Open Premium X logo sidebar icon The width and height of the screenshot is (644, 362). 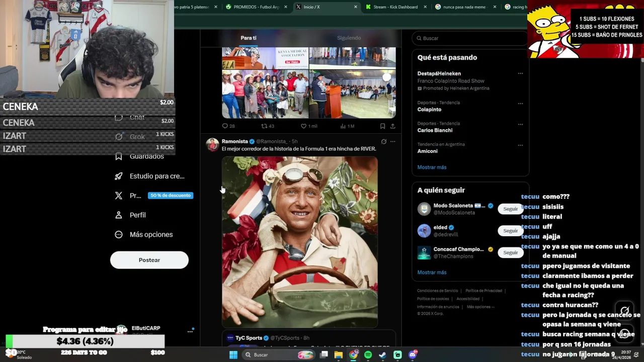(119, 196)
